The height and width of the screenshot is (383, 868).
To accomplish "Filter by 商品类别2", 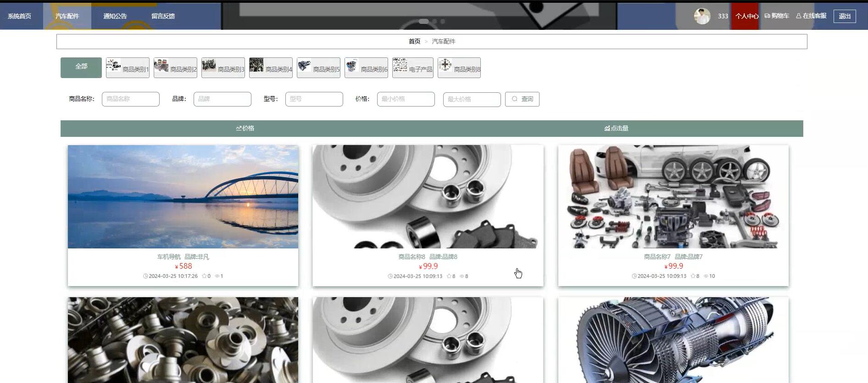I will (175, 68).
